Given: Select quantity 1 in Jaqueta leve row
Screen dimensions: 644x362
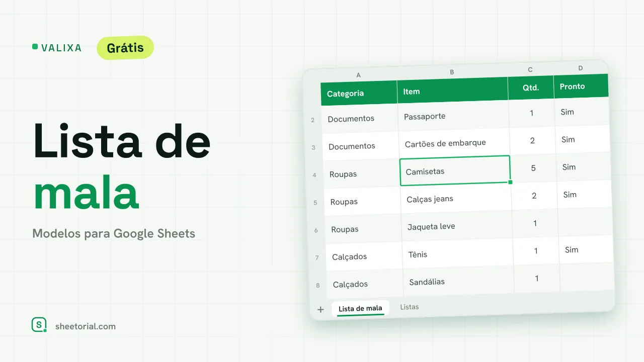Looking at the screenshot, I should pyautogui.click(x=535, y=223).
